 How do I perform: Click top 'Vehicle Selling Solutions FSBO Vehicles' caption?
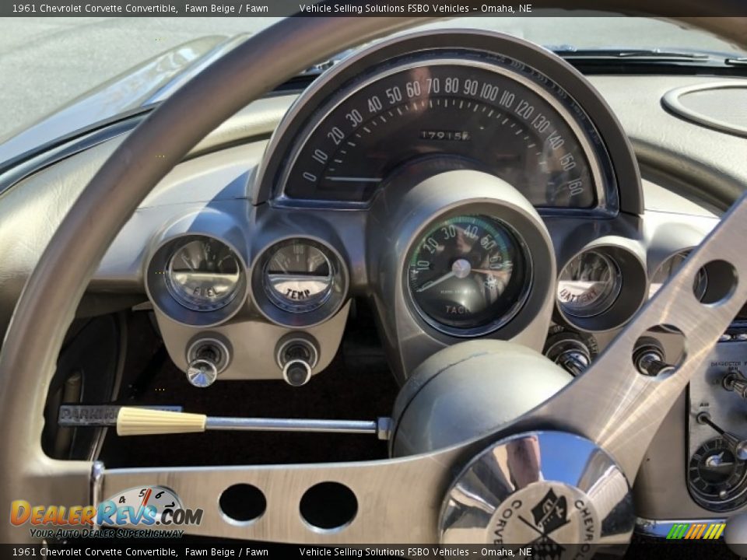pyautogui.click(x=384, y=8)
